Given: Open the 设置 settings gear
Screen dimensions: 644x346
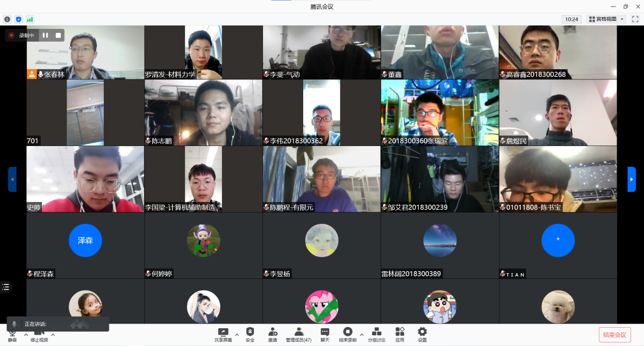Looking at the screenshot, I should point(422,334).
